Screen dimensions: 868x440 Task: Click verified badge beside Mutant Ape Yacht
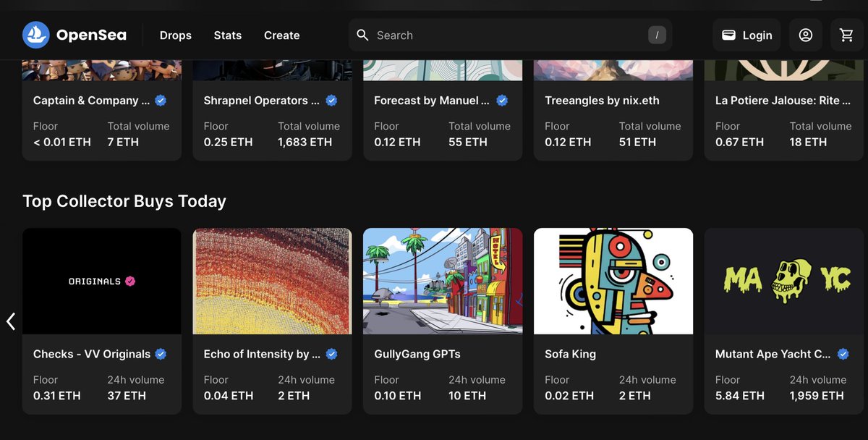tap(843, 354)
